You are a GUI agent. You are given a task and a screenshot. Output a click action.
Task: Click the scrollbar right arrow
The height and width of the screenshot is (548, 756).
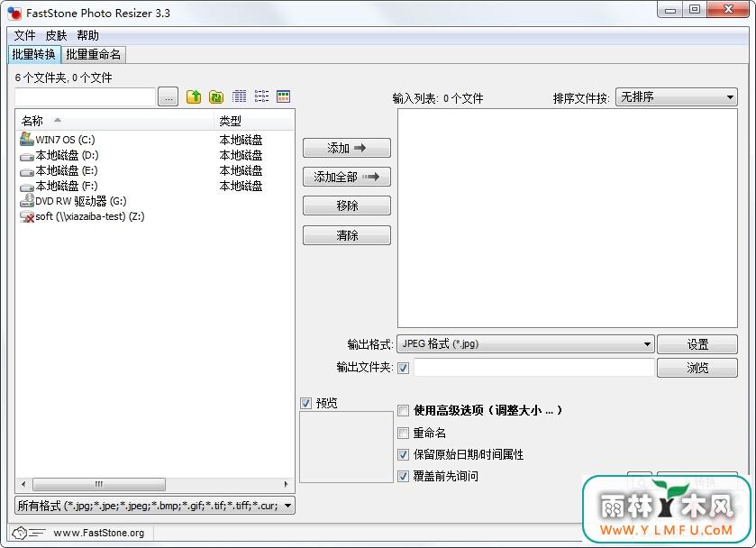(286, 484)
